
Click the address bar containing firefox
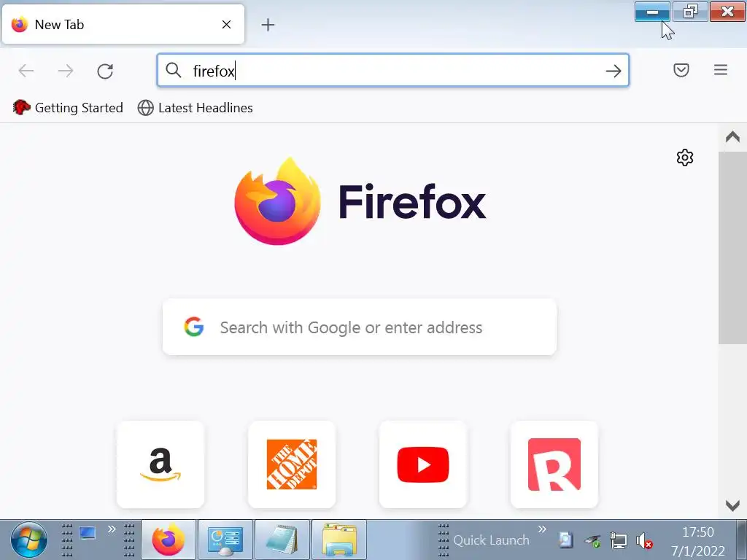click(x=393, y=71)
